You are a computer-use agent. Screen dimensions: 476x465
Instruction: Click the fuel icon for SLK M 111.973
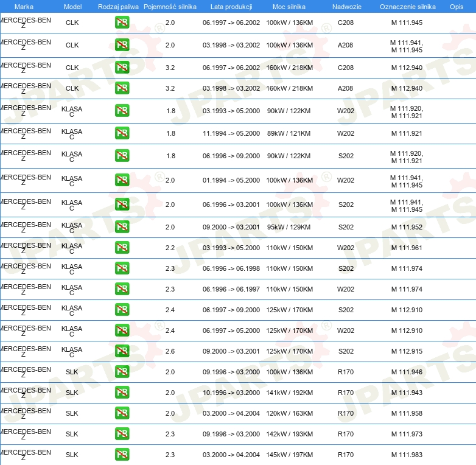122,434
